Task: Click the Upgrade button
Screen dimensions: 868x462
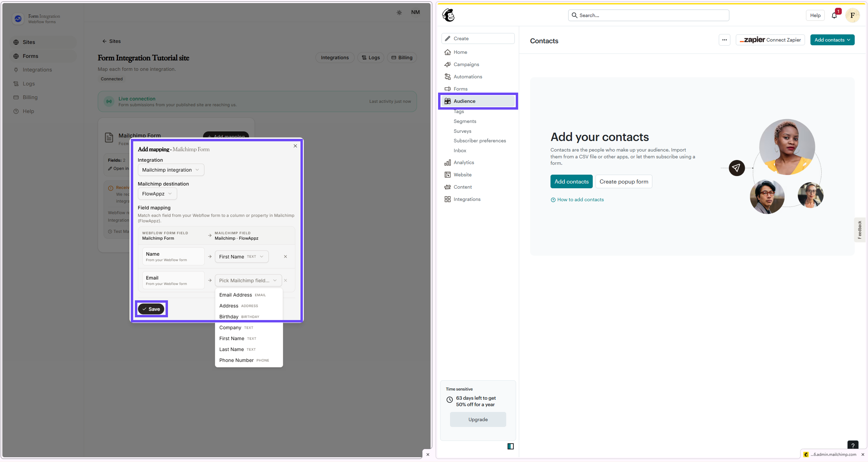Action: (x=478, y=419)
